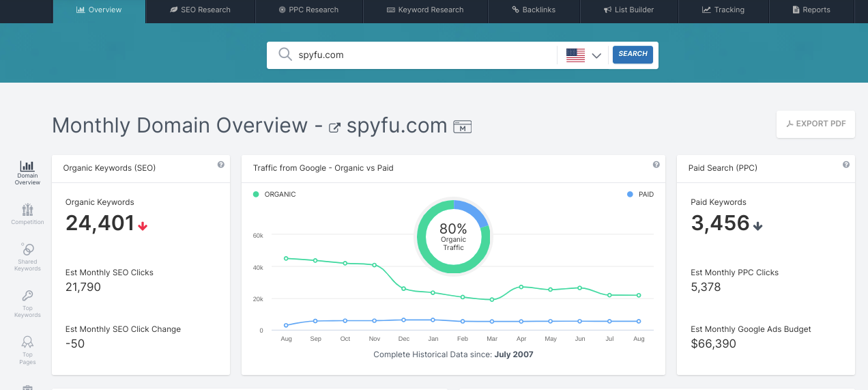Open Competition in the sidebar
The image size is (868, 390).
click(x=27, y=214)
